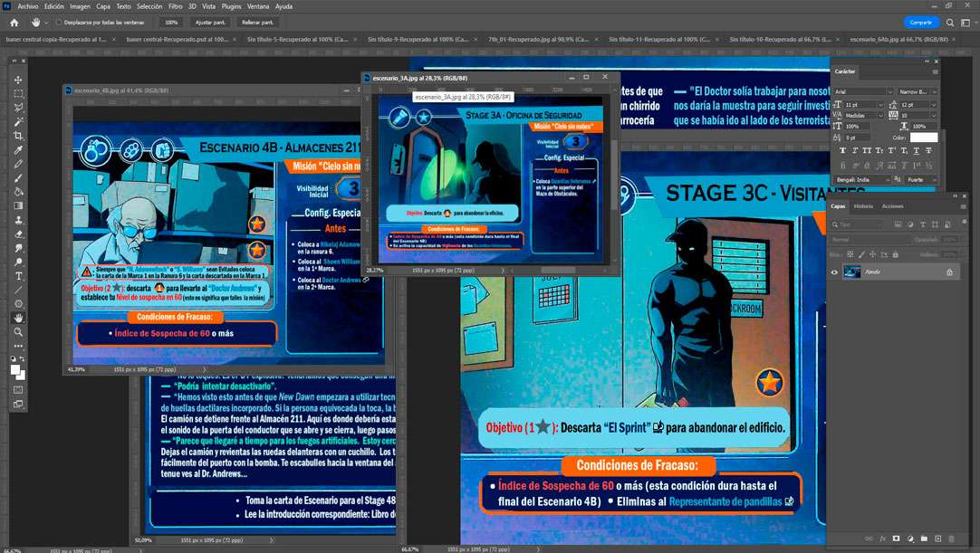Image resolution: width=980 pixels, height=553 pixels.
Task: Open the Filtro menu
Action: 176,6
